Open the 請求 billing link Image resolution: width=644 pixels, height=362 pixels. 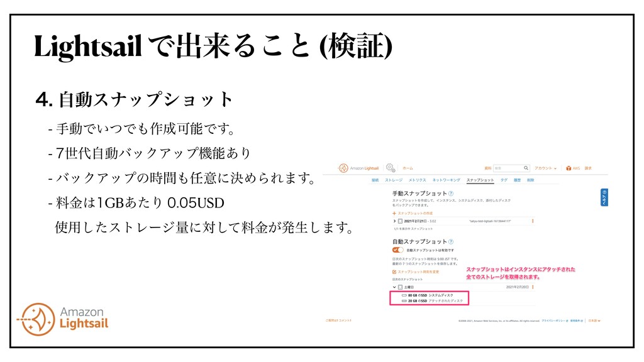pyautogui.click(x=588, y=168)
